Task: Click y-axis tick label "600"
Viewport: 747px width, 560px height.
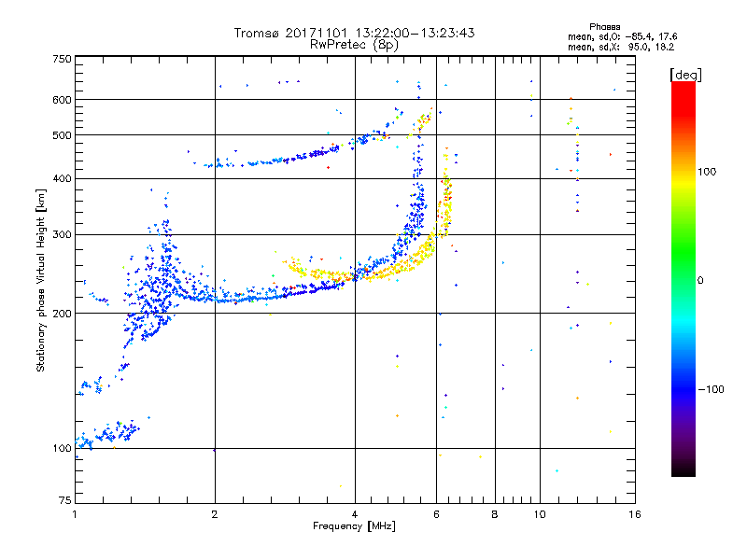Action: point(62,100)
